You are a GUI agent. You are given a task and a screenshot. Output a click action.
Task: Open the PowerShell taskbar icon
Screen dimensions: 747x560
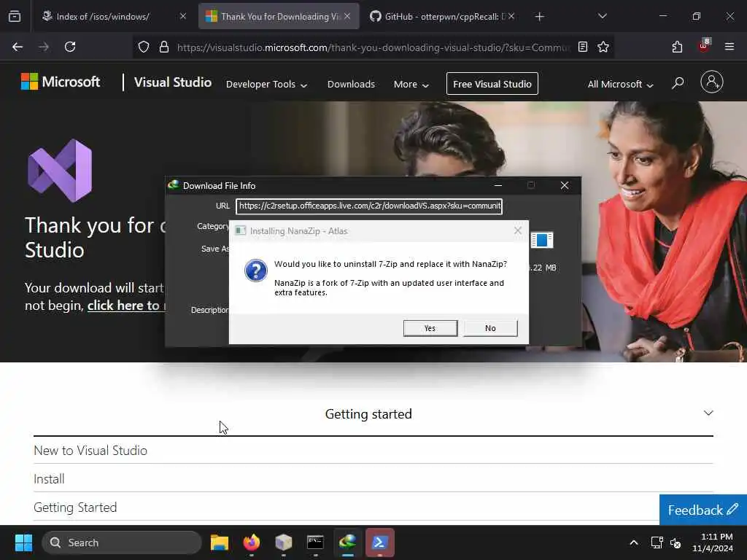[x=379, y=542]
